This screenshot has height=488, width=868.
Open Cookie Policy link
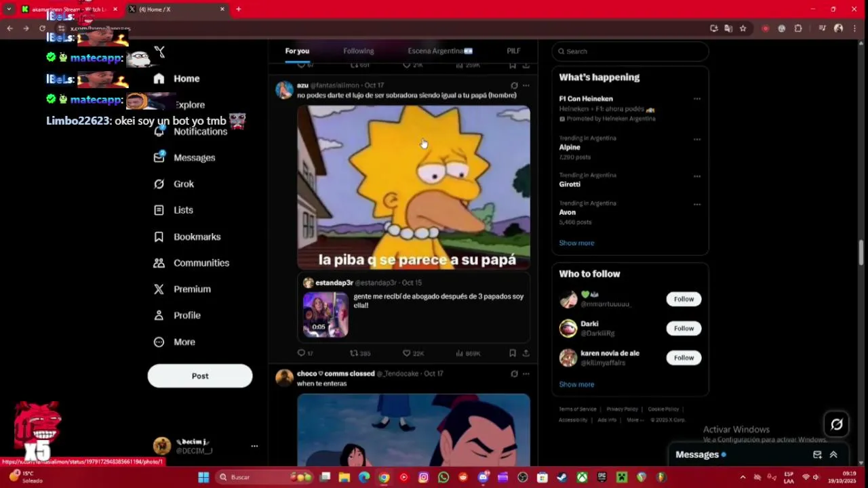tap(663, 409)
